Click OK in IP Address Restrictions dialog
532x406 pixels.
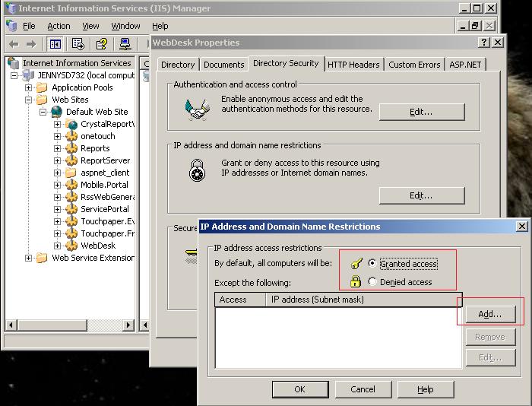tap(299, 389)
